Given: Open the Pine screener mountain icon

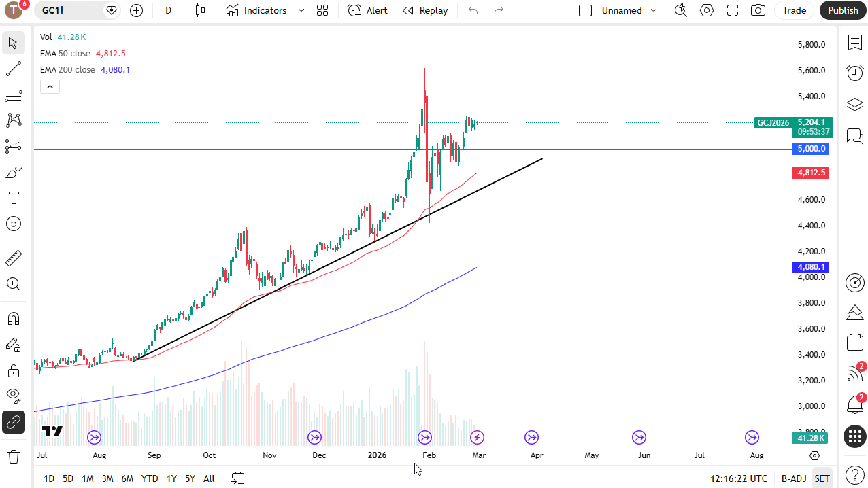Looking at the screenshot, I should (x=854, y=313).
